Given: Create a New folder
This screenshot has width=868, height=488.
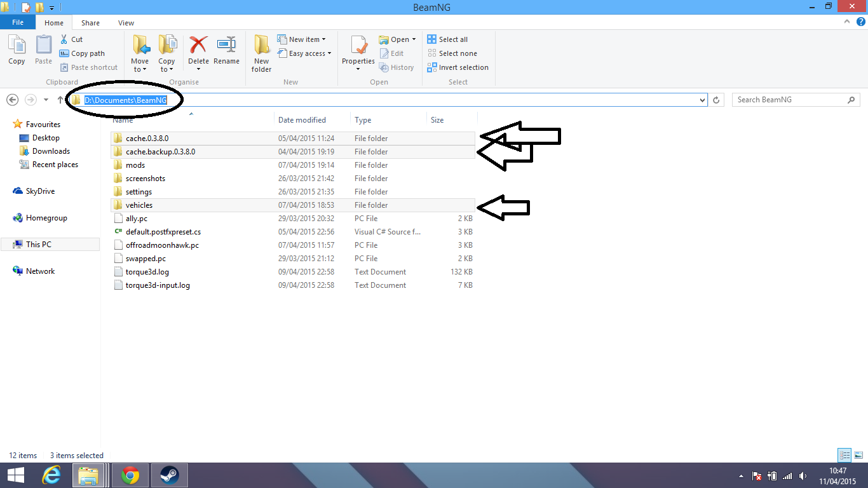Looking at the screenshot, I should coord(261,53).
